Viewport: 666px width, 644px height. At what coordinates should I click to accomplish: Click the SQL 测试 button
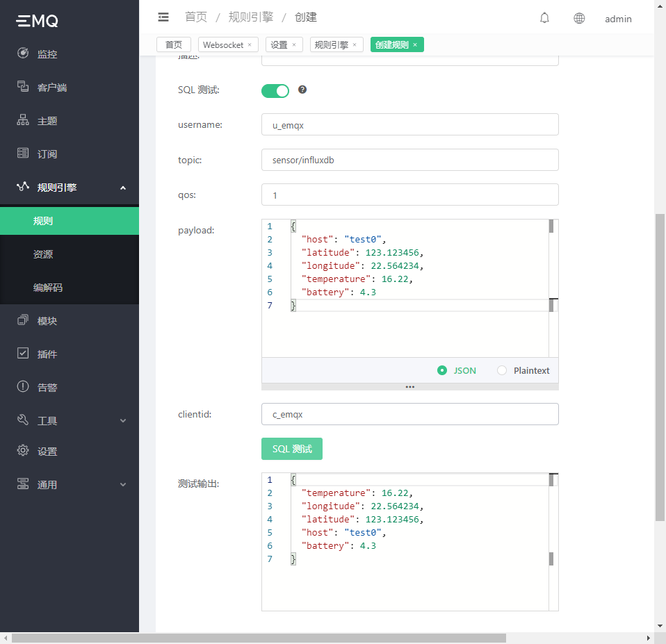[291, 448]
